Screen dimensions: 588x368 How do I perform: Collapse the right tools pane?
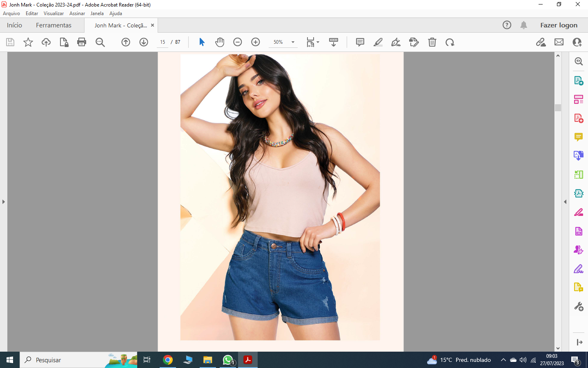(x=565, y=202)
